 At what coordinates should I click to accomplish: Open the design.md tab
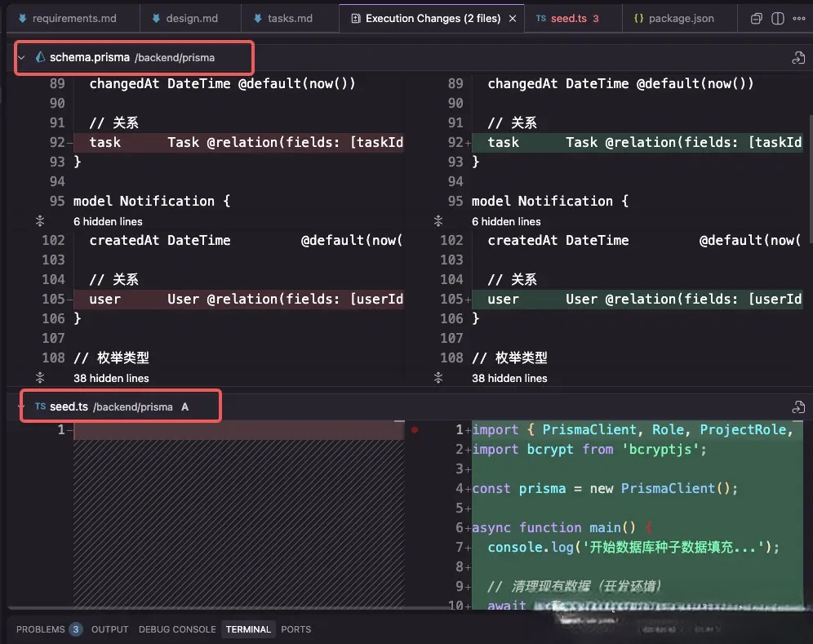pyautogui.click(x=189, y=16)
